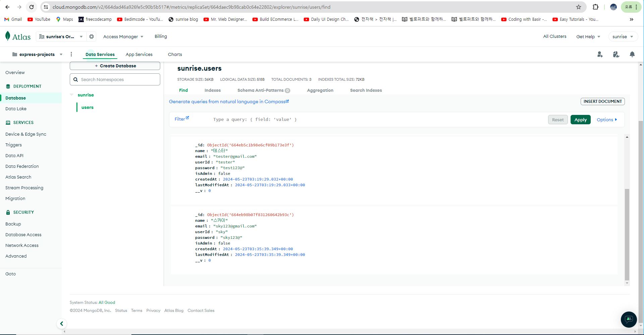644x335 pixels.
Task: Click documents list vertical scrollbar
Action: [627, 234]
